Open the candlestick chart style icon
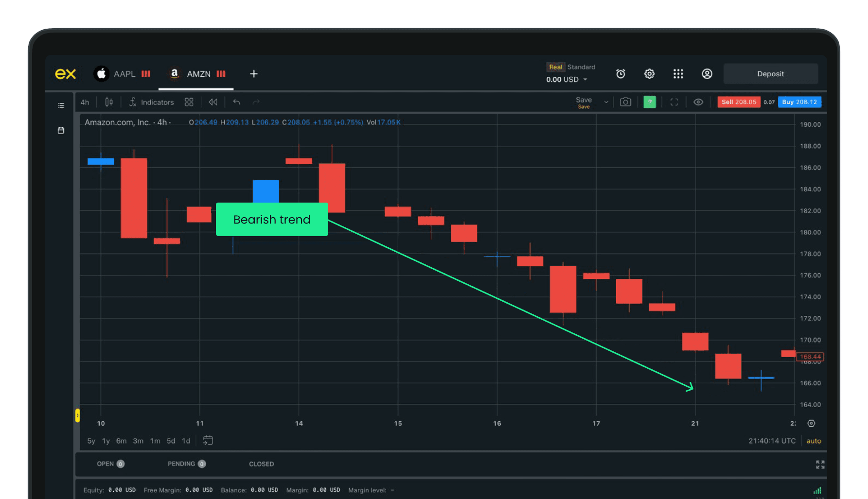868x499 pixels. point(109,102)
